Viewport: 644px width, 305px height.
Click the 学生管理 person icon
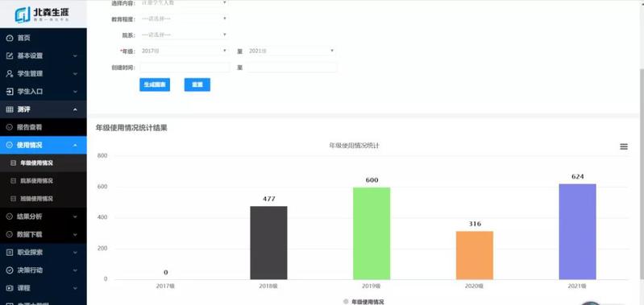(x=10, y=74)
